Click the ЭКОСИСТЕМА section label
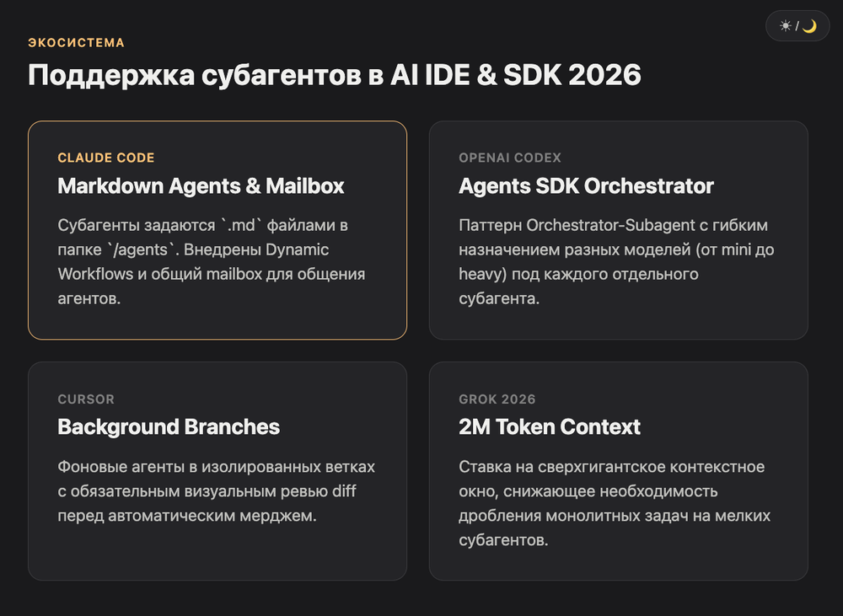843x616 pixels. click(x=77, y=42)
